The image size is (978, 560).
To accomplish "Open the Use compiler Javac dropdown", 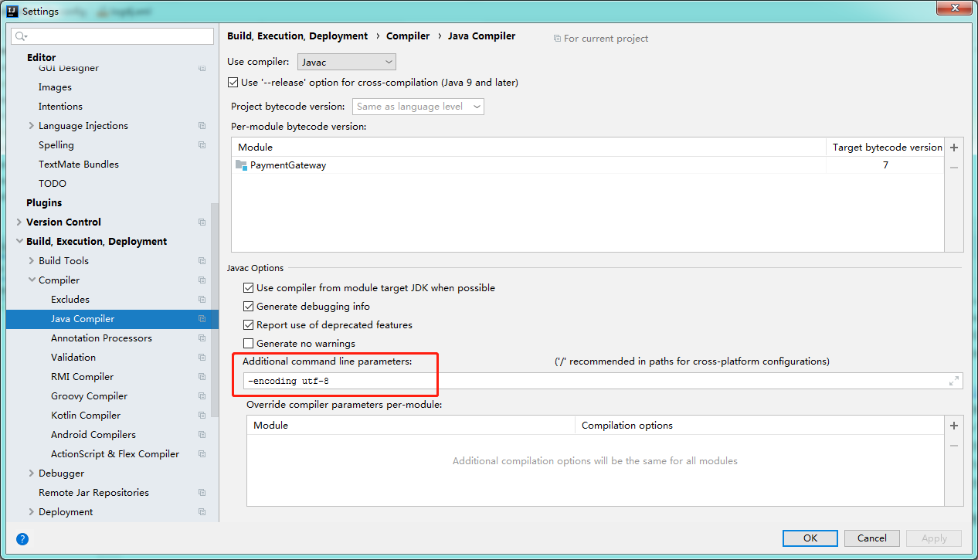I will (x=346, y=62).
